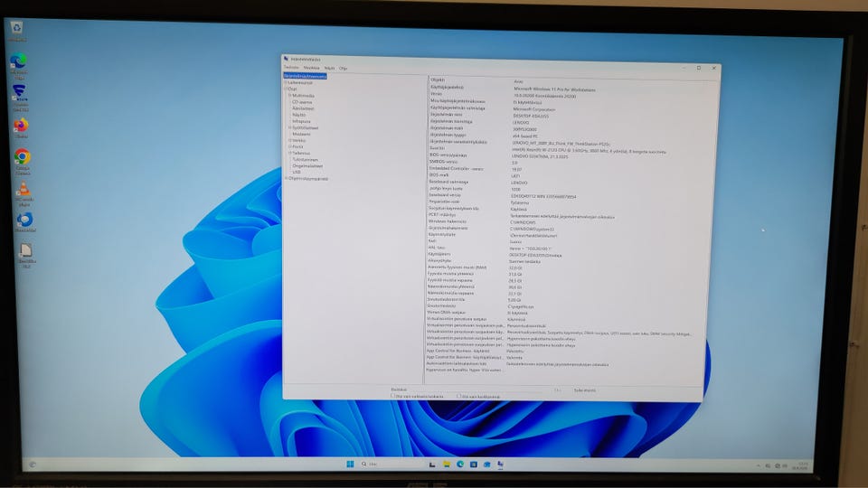Open the F-Secure desktop shortcut

click(20, 98)
